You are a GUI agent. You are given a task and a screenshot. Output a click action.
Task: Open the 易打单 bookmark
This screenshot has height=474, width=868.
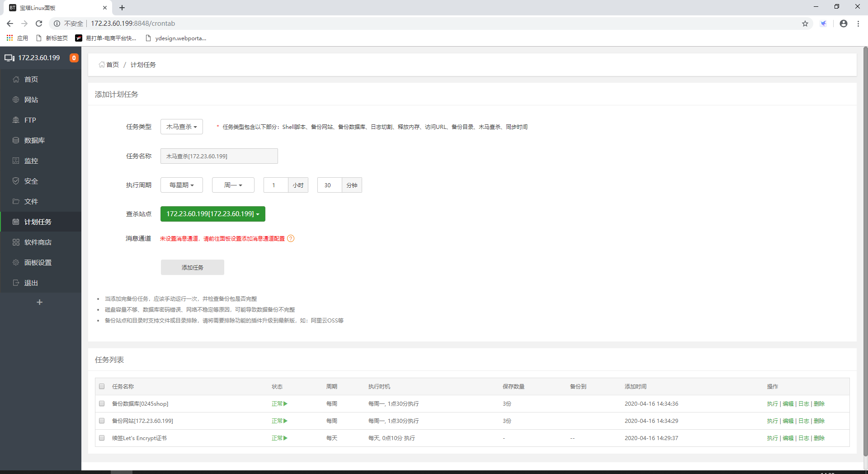[106, 38]
